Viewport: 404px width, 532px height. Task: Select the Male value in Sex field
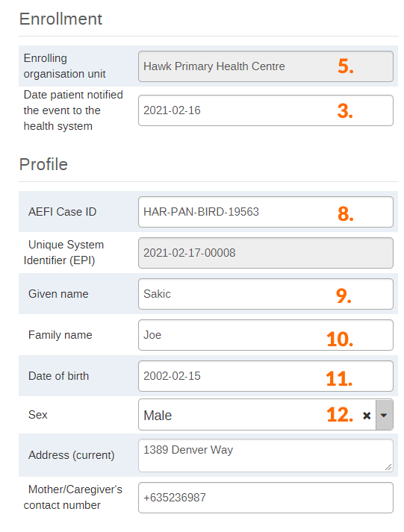click(x=158, y=416)
